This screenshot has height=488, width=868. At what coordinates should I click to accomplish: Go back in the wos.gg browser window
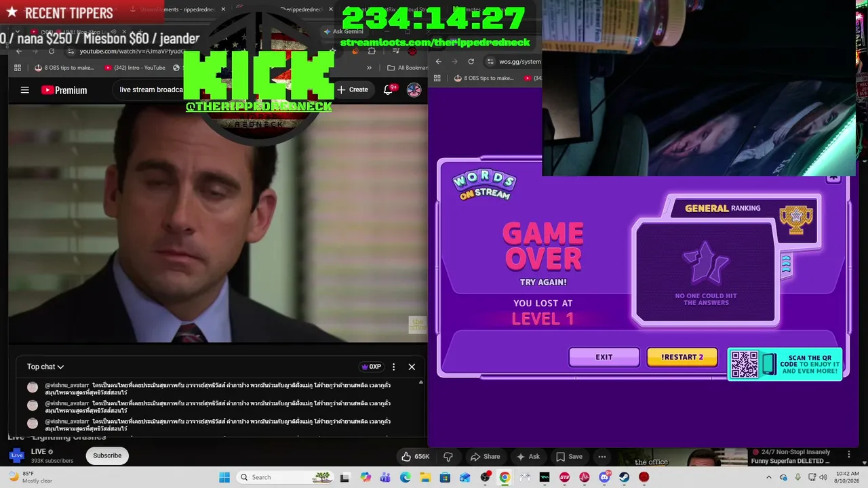pyautogui.click(x=439, y=62)
